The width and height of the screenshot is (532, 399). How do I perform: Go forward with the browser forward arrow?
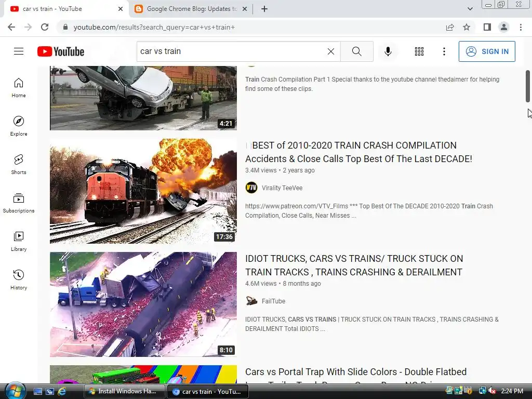tap(28, 27)
